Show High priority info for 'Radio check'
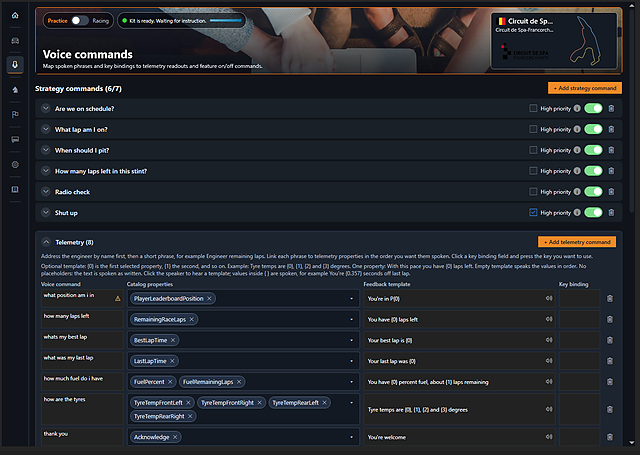 (577, 192)
